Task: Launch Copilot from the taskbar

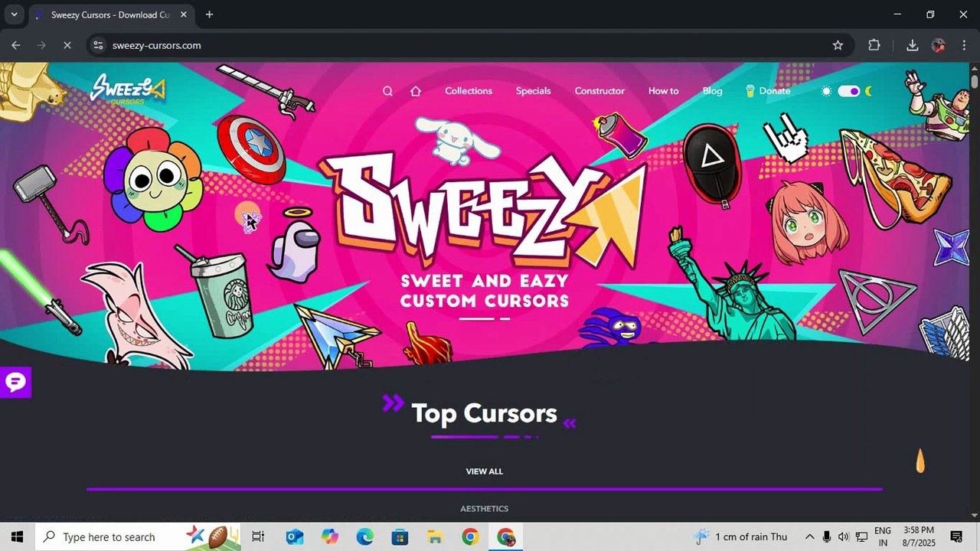Action: pyautogui.click(x=330, y=536)
